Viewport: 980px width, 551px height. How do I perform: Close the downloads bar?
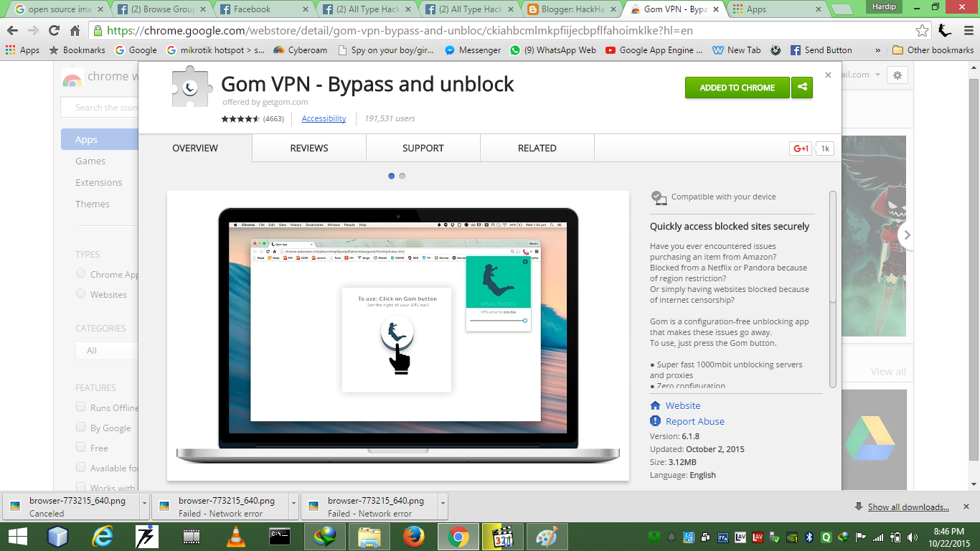966,507
